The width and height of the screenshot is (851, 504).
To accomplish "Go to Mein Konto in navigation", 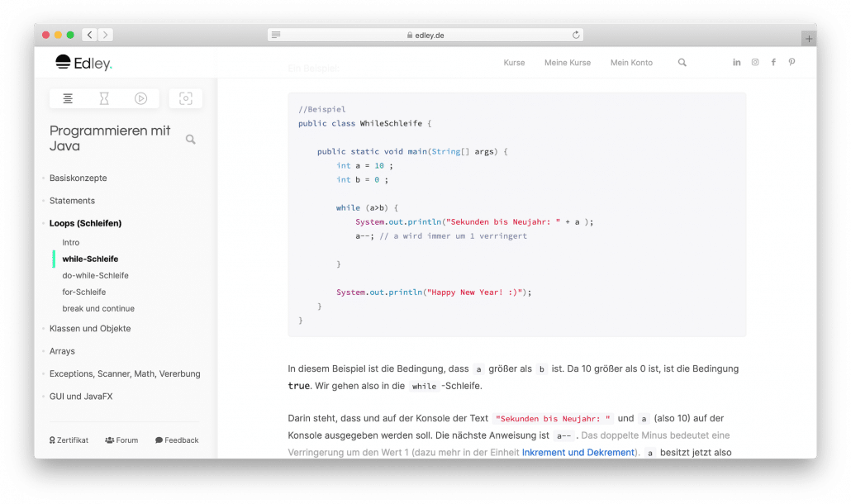I will click(631, 63).
